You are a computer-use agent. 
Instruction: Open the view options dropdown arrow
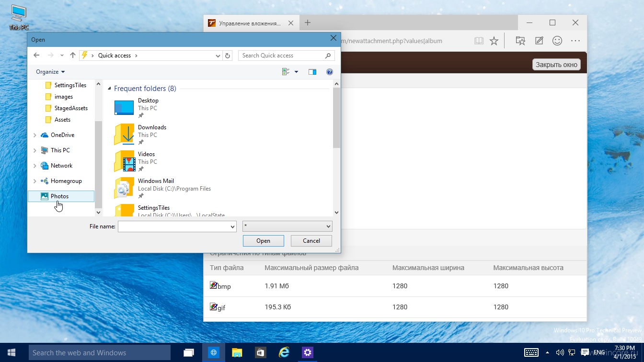tap(296, 72)
